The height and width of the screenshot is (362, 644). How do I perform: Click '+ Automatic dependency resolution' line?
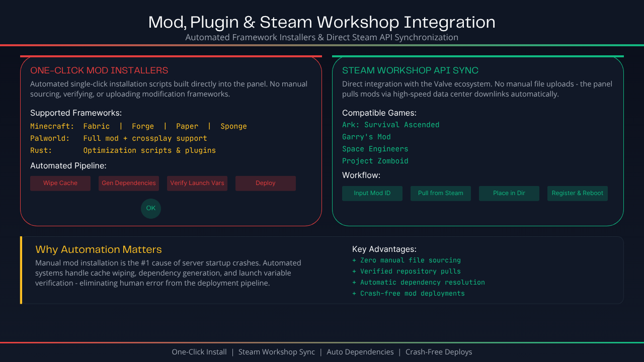tap(419, 283)
